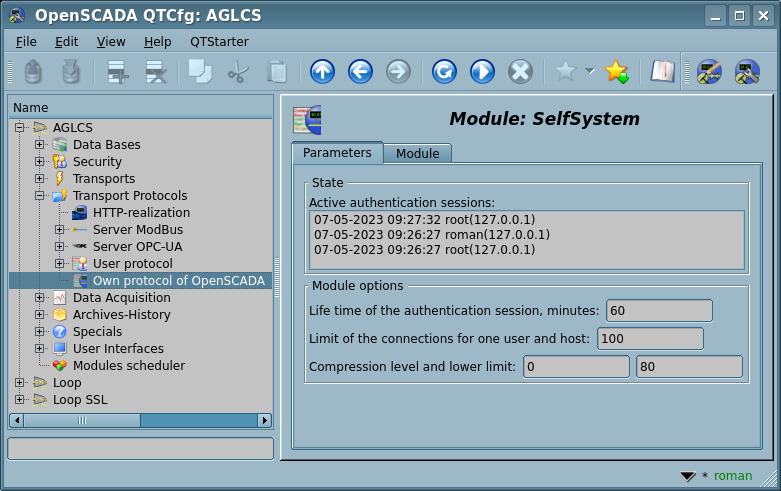Click the Up navigation arrow icon
The width and height of the screenshot is (781, 491).
322,71
